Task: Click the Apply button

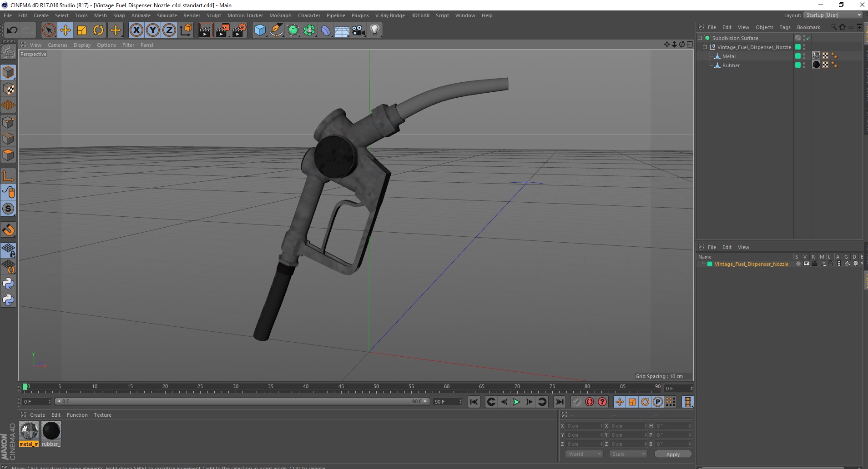Action: (673, 454)
